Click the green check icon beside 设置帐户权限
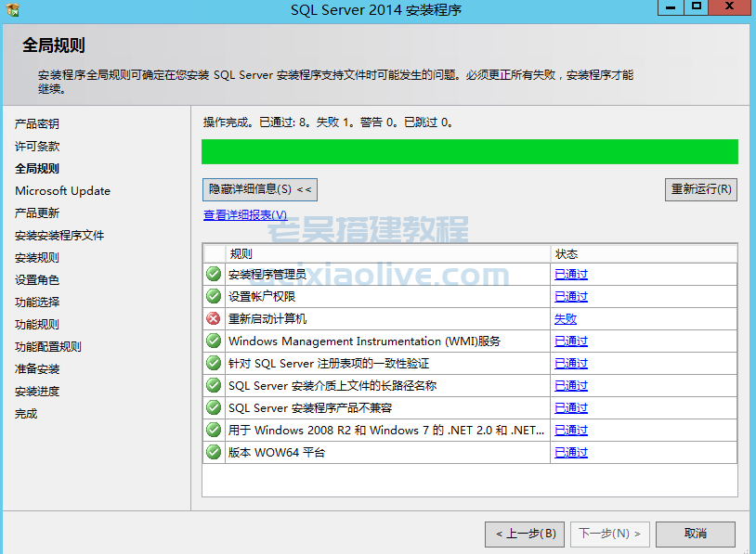 [214, 296]
